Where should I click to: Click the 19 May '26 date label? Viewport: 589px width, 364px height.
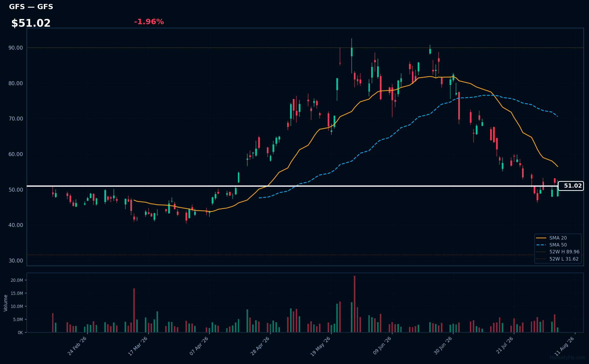(320, 346)
